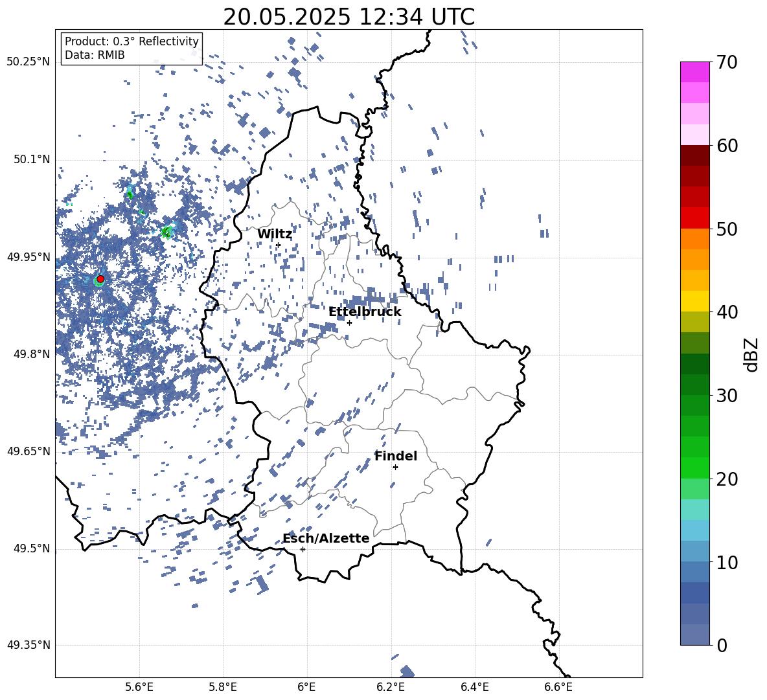This screenshot has height=700, width=767.
Task: Click the 49.95°N latitude label
Action: (x=29, y=257)
